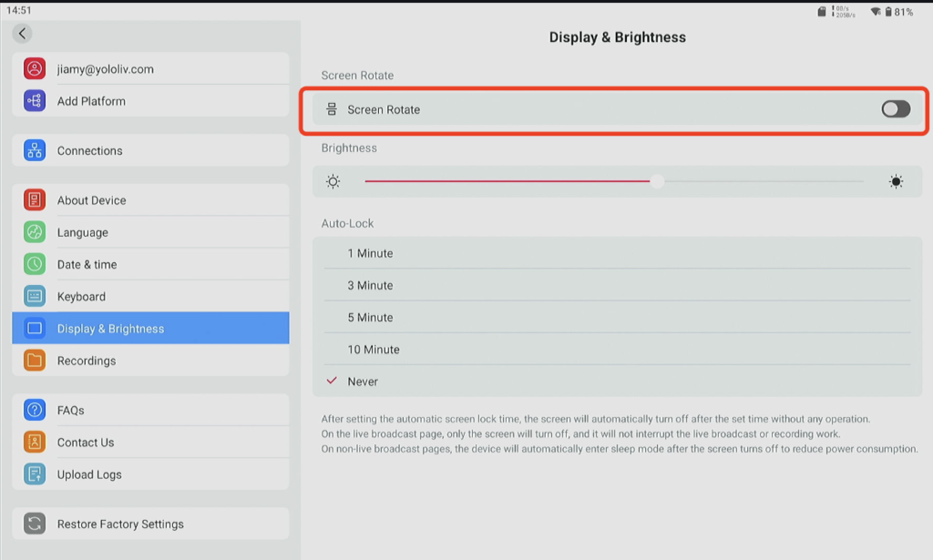Click the brightness slider handle

pyautogui.click(x=657, y=181)
